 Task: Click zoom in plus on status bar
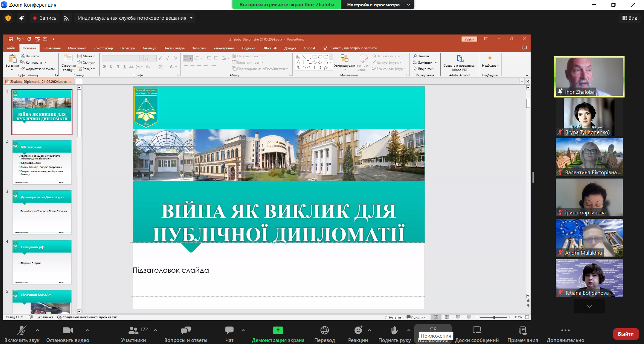coord(509,317)
